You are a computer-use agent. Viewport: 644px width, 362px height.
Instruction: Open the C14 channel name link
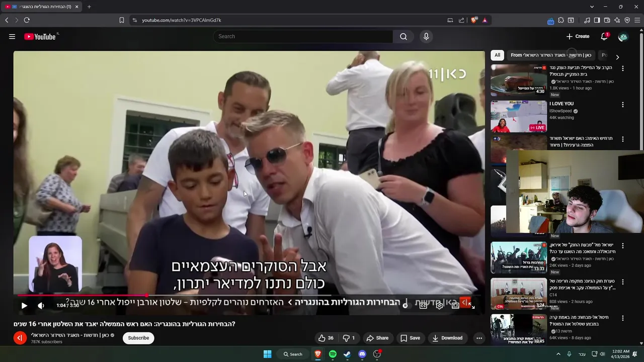point(553,295)
